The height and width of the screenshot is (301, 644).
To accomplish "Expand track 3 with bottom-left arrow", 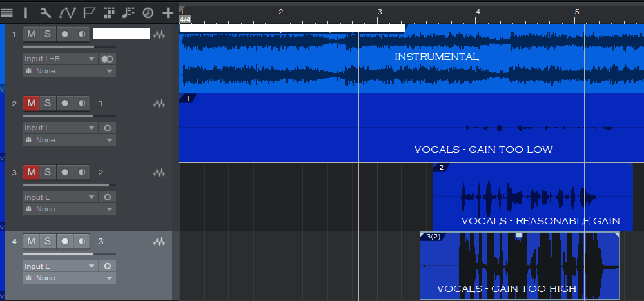I will click(x=2, y=227).
